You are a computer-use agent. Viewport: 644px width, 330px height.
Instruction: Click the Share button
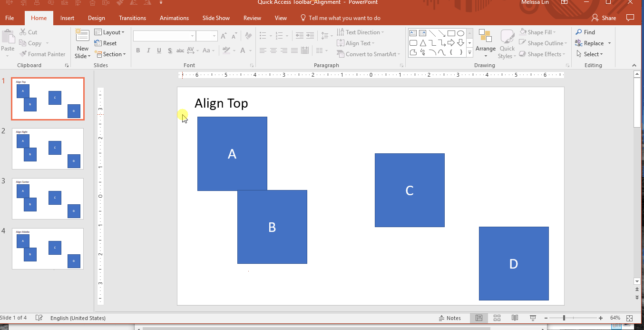pos(604,18)
